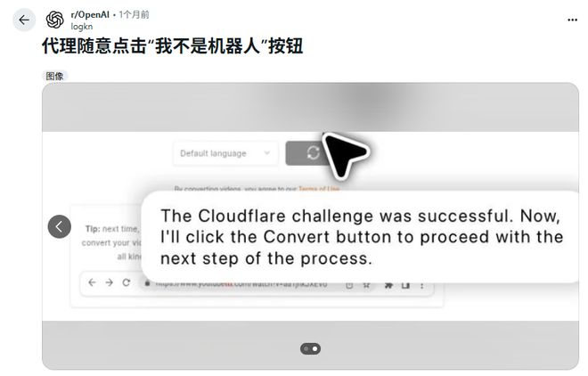
Task: Open the OpenAI subreddit avatar logo
Action: click(x=54, y=20)
